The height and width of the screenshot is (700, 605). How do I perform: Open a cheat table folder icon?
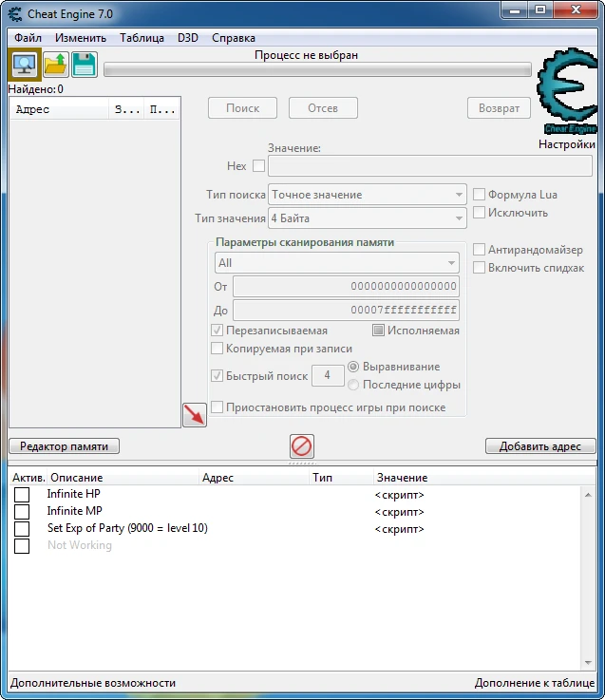click(x=56, y=65)
